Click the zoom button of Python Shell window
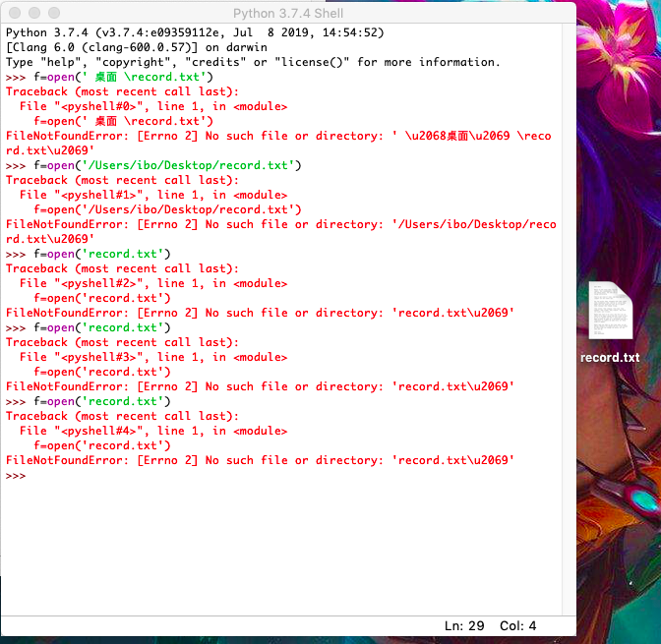Screen dimensions: 661x644 point(54,13)
